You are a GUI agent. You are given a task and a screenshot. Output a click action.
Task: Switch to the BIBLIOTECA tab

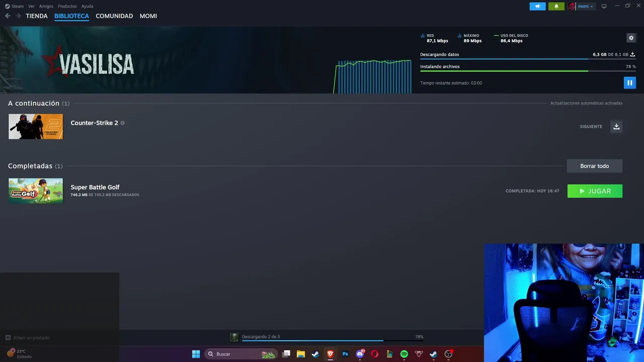[x=71, y=16]
